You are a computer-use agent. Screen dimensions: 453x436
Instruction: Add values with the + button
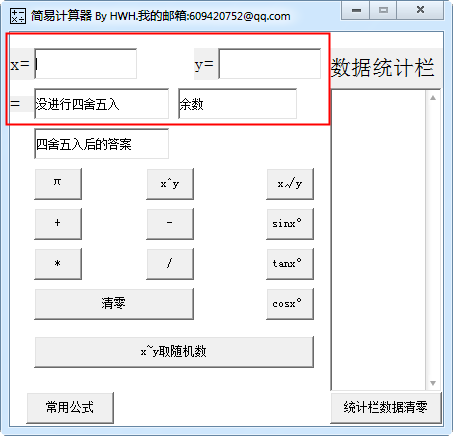point(58,224)
